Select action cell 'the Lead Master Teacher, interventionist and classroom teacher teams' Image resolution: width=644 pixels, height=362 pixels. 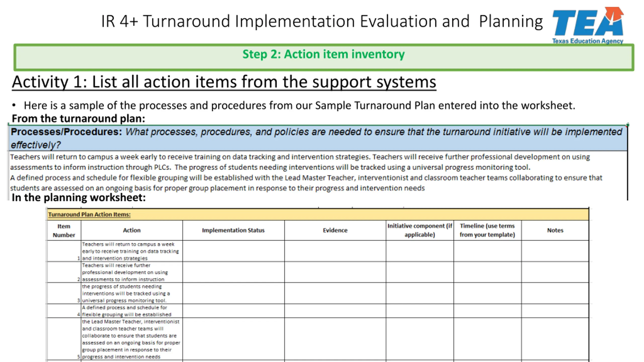(x=132, y=339)
